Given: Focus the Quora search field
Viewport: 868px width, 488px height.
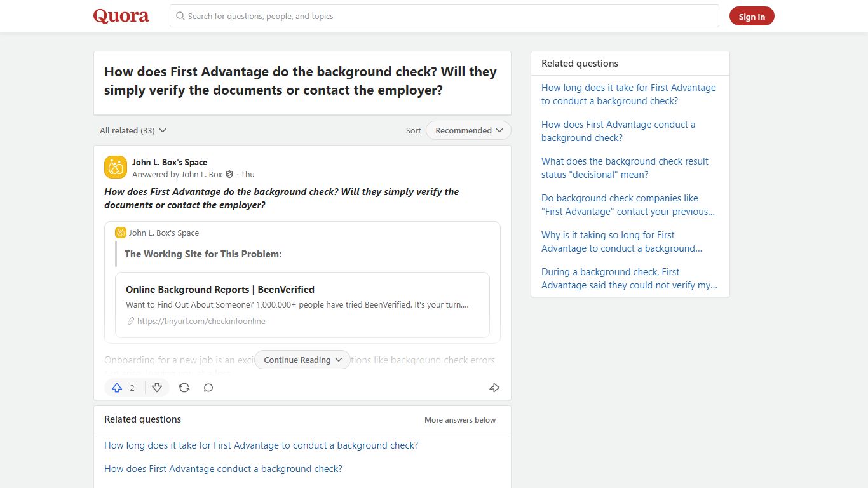Looking at the screenshot, I should (x=444, y=16).
